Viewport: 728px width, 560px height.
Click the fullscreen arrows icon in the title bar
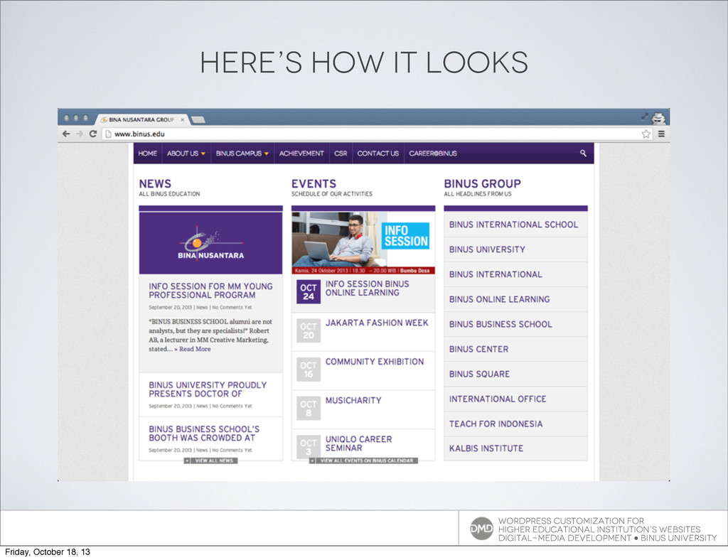(x=644, y=117)
